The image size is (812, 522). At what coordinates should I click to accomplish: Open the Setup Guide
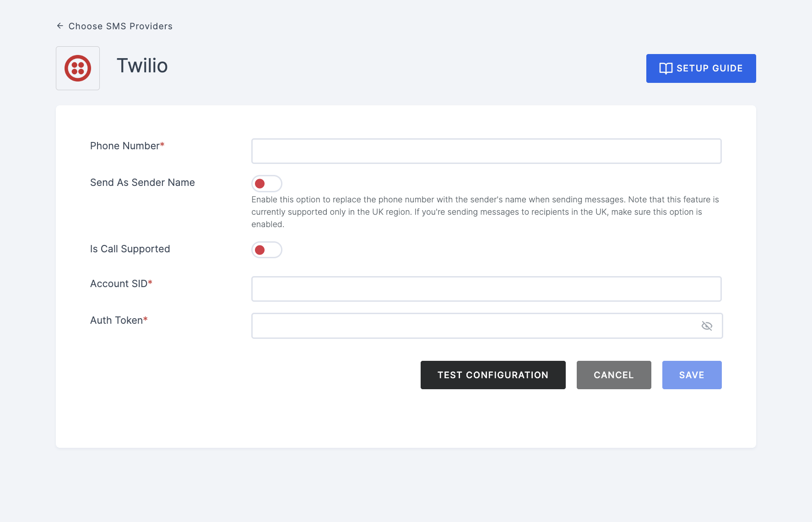tap(701, 68)
